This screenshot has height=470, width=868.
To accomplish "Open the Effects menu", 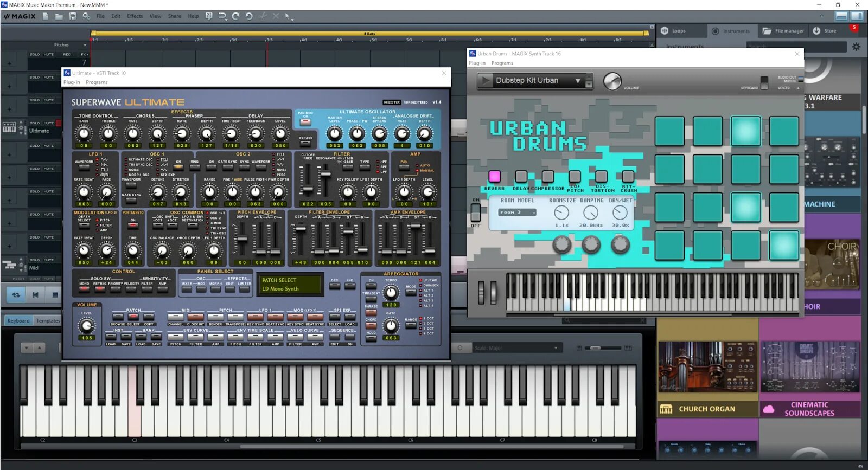I will coord(135,16).
